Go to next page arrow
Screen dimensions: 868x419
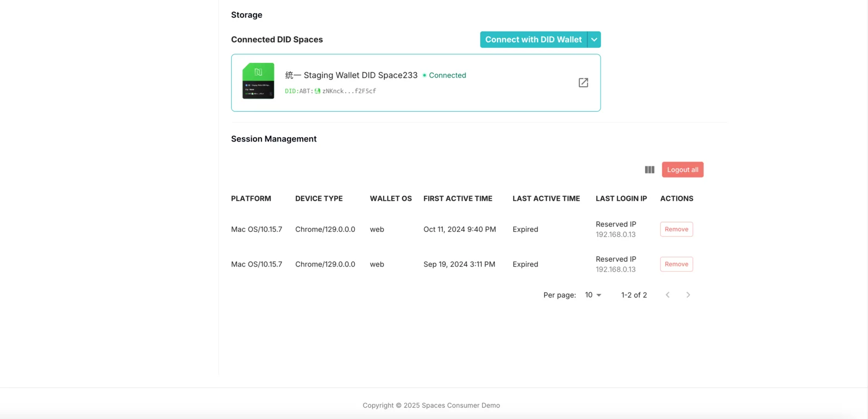(688, 295)
